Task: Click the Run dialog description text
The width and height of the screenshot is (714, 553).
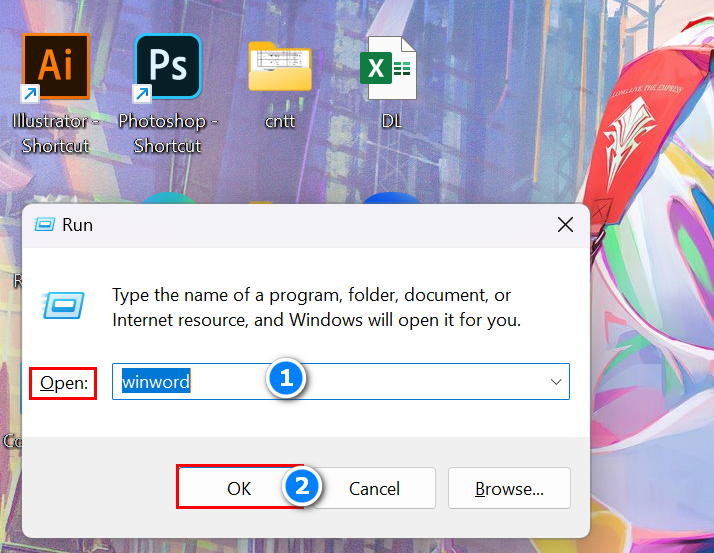Action: [x=316, y=308]
